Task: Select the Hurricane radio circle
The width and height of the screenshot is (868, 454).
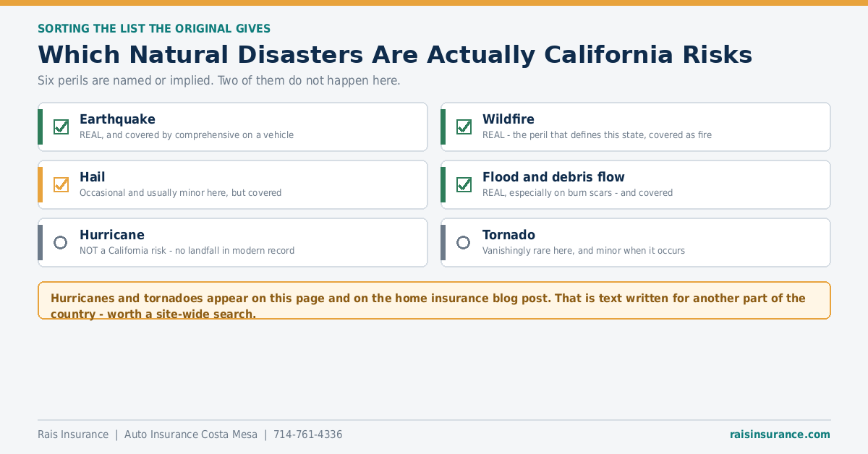Action: click(61, 242)
